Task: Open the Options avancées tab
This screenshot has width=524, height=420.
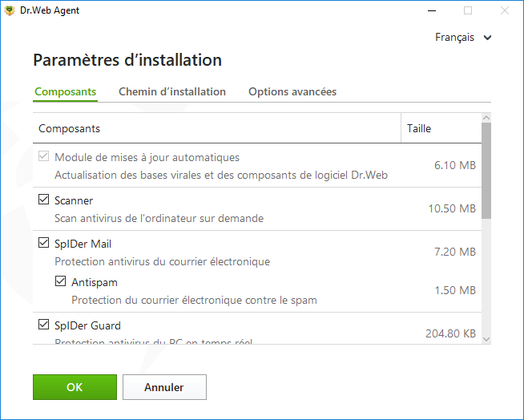Action: tap(292, 91)
